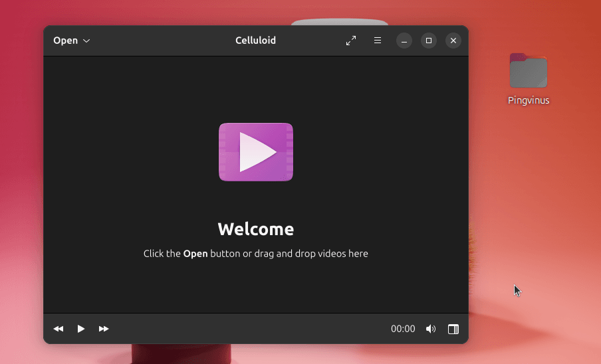601x364 pixels.
Task: Open the volume control speaker icon
Action: coord(431,329)
